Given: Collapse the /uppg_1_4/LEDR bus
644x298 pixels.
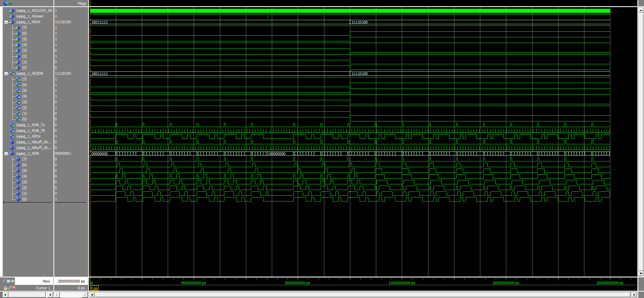Looking at the screenshot, I should [x=6, y=74].
